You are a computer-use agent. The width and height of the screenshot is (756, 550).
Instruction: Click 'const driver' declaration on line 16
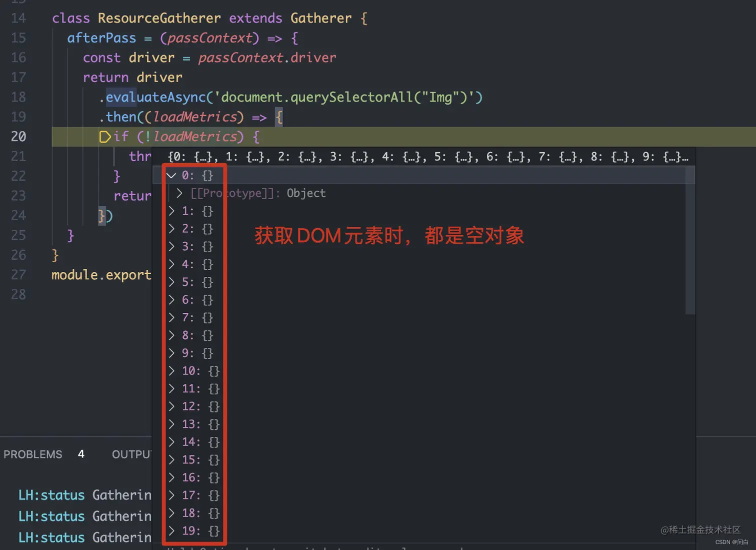128,58
